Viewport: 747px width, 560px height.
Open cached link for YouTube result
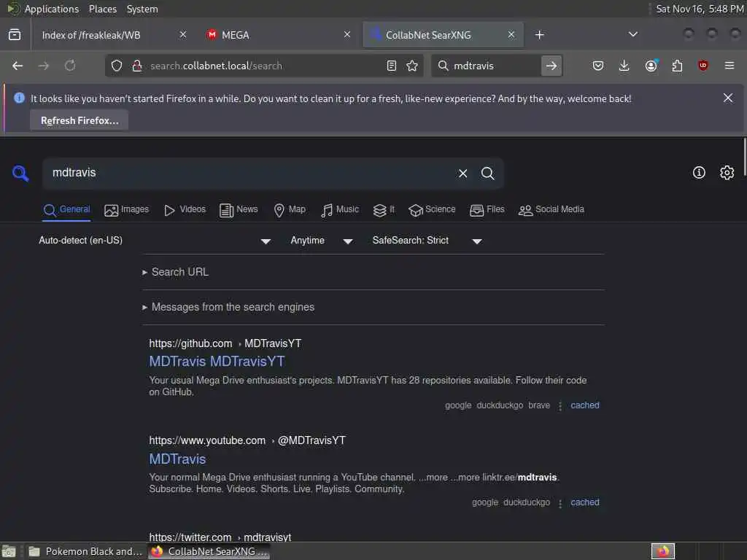pos(585,502)
